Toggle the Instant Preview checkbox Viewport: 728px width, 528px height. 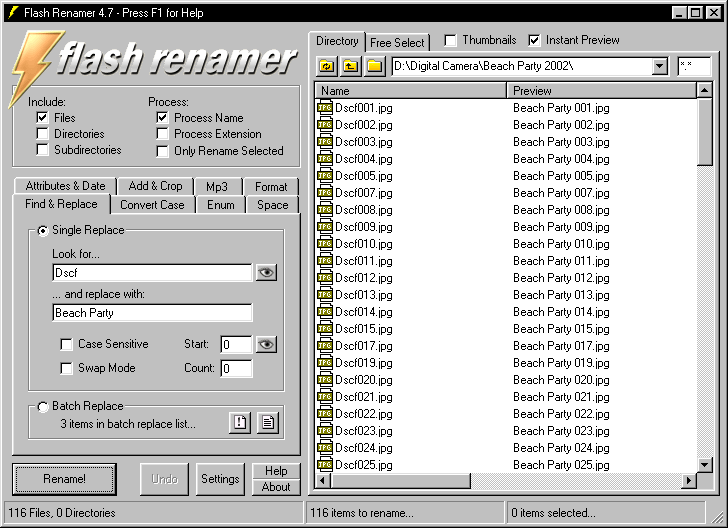[534, 40]
